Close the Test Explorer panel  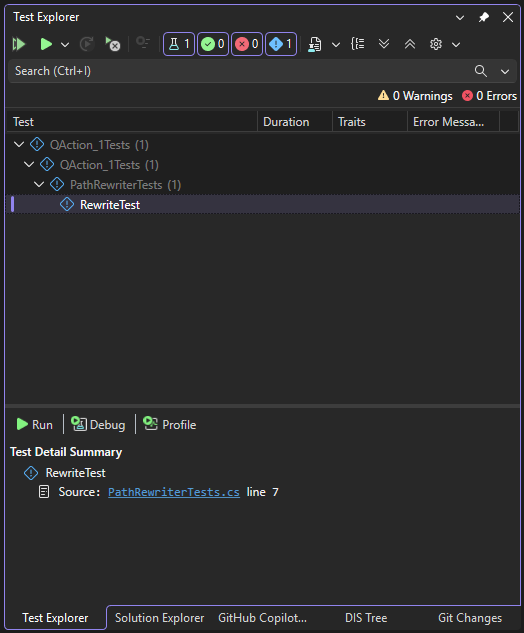tap(507, 17)
